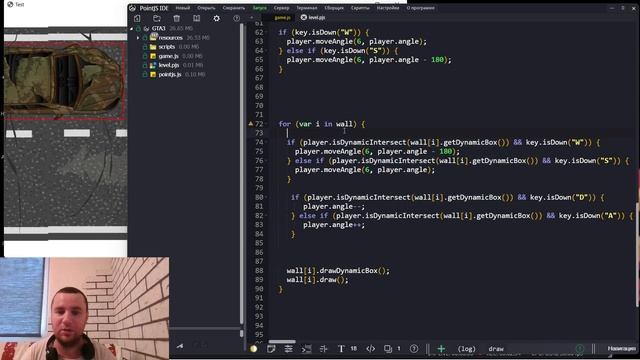The image size is (640, 360).
Task: Select the resources folder in file tree
Action: pyautogui.click(x=171, y=38)
